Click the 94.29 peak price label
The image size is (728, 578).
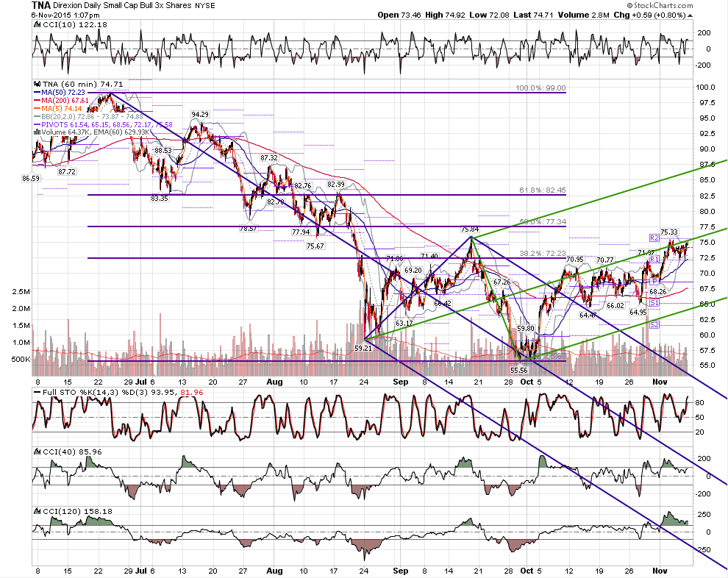[199, 114]
